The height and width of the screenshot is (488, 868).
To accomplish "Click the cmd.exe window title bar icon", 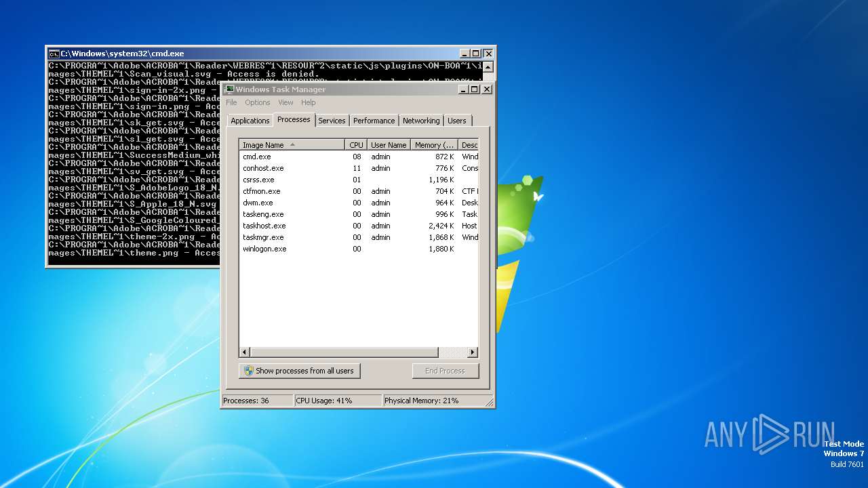I will pyautogui.click(x=54, y=54).
